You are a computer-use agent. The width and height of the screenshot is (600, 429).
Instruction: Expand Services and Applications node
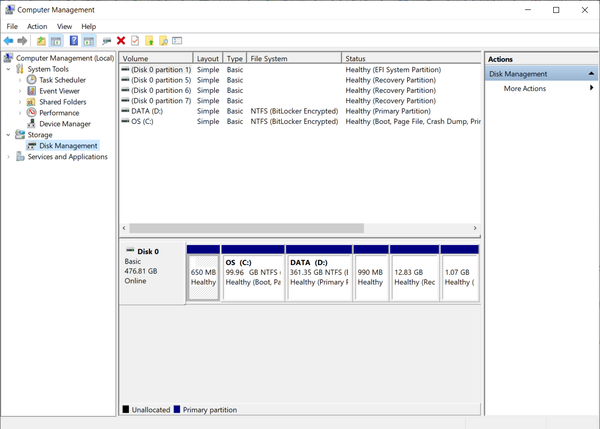(x=9, y=157)
